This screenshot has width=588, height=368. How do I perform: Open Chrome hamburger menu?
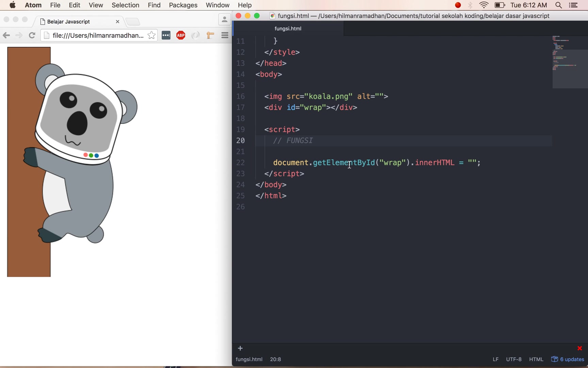coord(225,35)
